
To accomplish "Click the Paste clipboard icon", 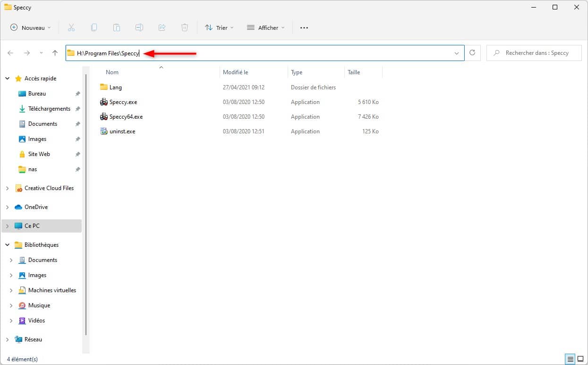I will (x=117, y=28).
